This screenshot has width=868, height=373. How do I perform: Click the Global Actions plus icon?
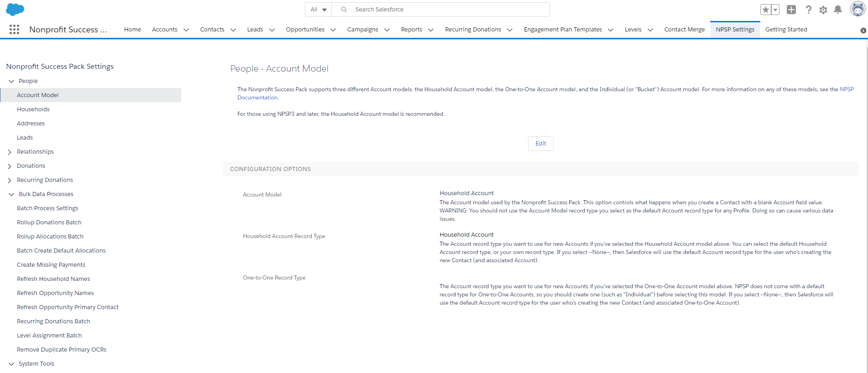pos(791,10)
